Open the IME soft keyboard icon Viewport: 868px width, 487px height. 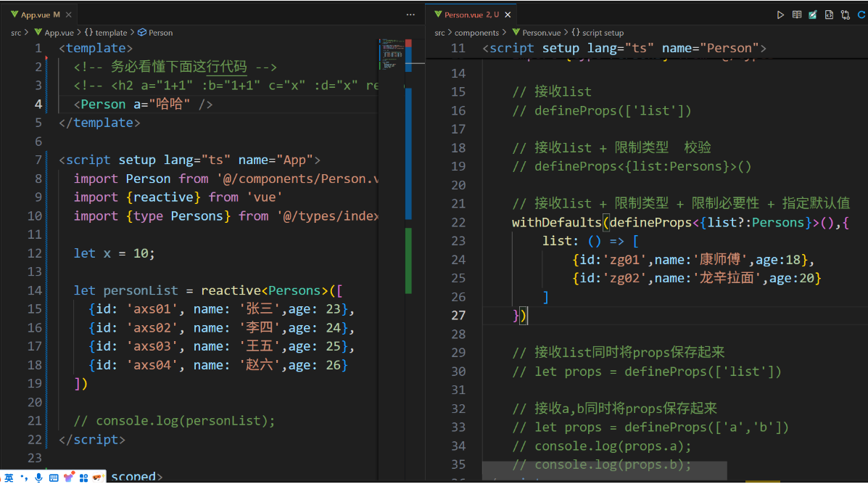tap(54, 478)
